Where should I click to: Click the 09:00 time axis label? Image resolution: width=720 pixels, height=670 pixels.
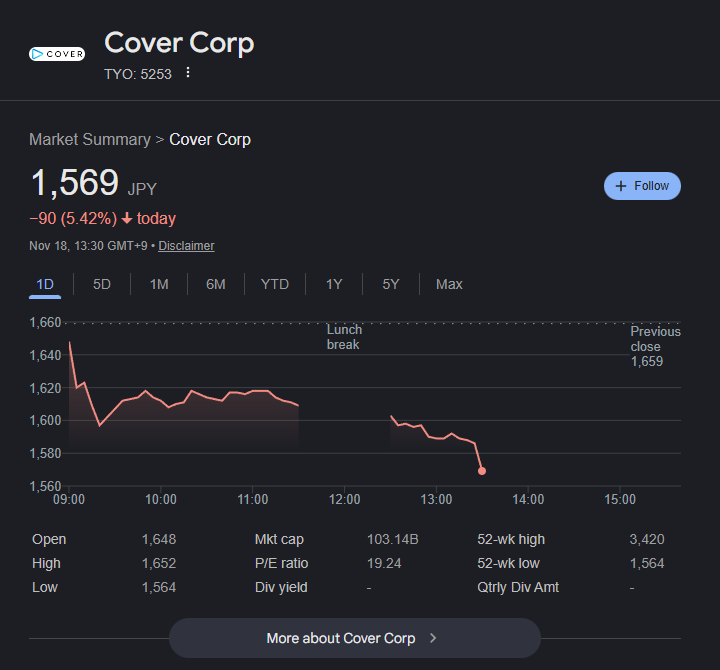click(69, 499)
